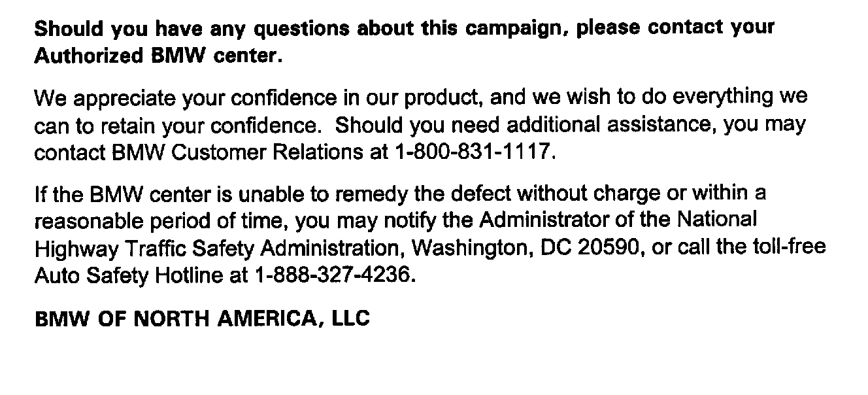Click the words "Should you have any questions"
Screen dimensions: 868x395
pos(169,29)
